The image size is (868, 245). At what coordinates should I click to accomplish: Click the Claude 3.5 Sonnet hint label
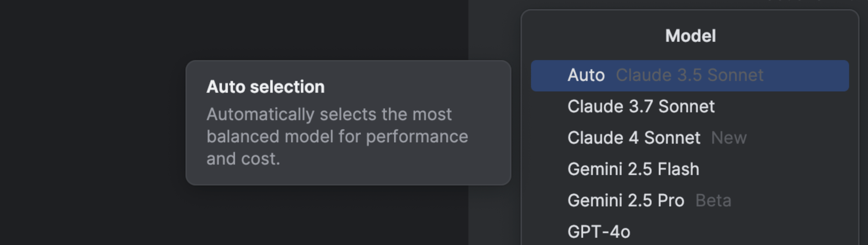pos(690,75)
